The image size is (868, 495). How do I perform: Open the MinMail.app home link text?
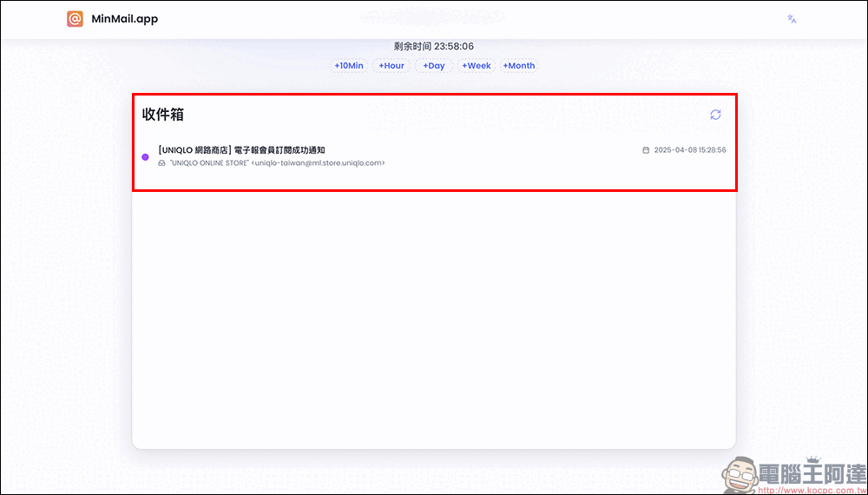(124, 19)
